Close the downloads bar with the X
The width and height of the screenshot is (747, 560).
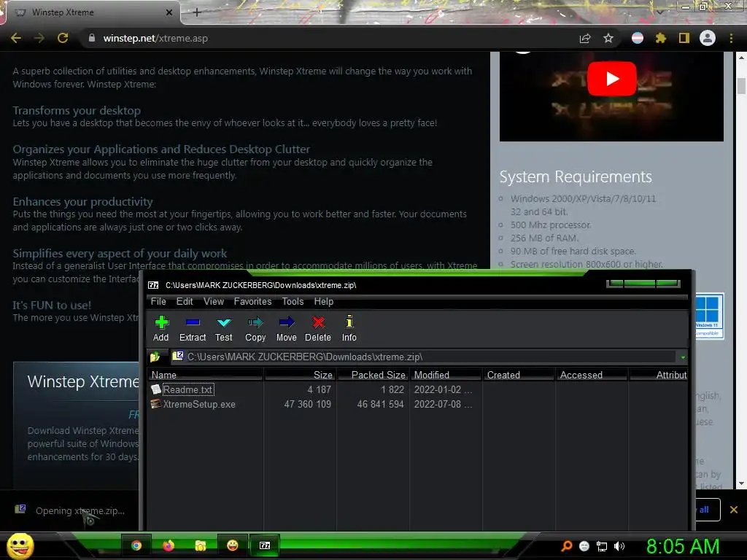tap(734, 510)
